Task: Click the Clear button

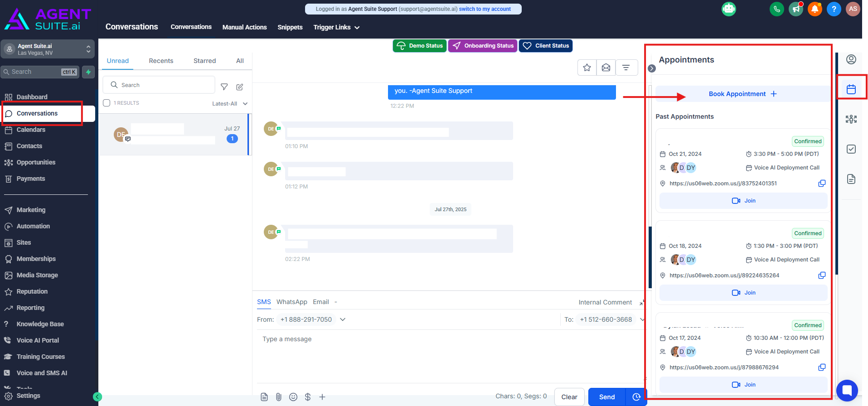Action: (569, 397)
